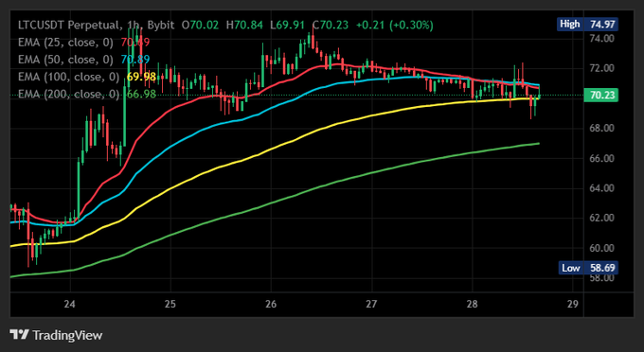Click the 60.00 price axis label
The width and height of the screenshot is (644, 352).
point(602,248)
